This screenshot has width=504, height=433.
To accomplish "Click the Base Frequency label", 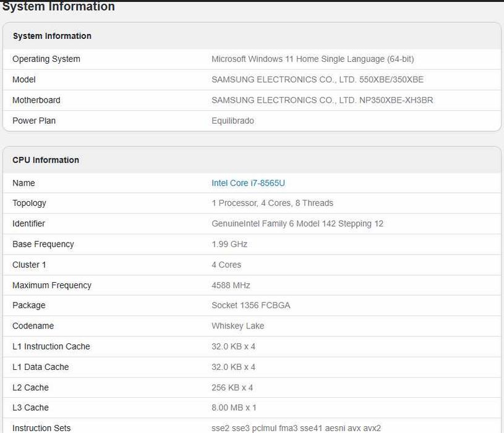I will tap(43, 244).
